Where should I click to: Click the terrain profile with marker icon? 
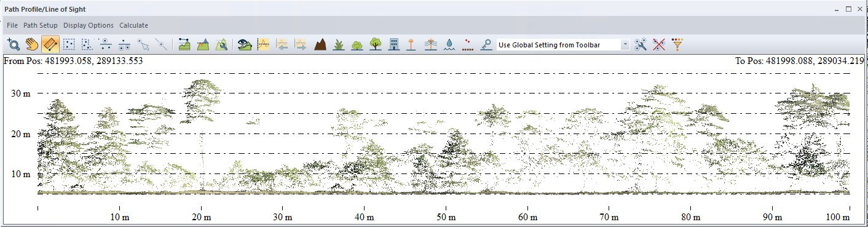click(203, 44)
